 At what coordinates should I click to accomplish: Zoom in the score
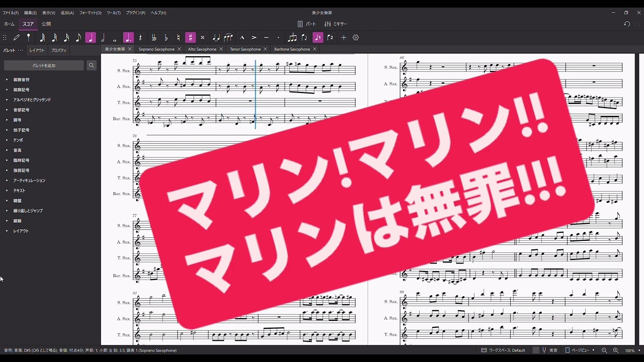615,350
